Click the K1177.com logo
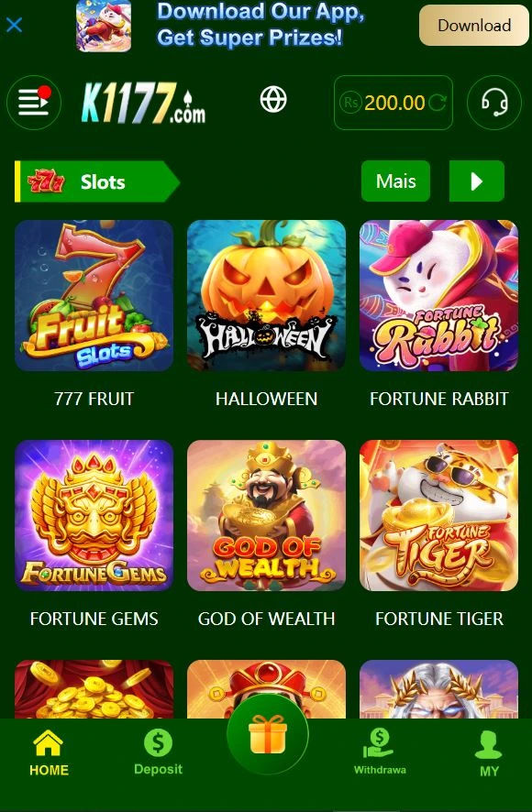Screen dimensions: 532x812 [143, 103]
